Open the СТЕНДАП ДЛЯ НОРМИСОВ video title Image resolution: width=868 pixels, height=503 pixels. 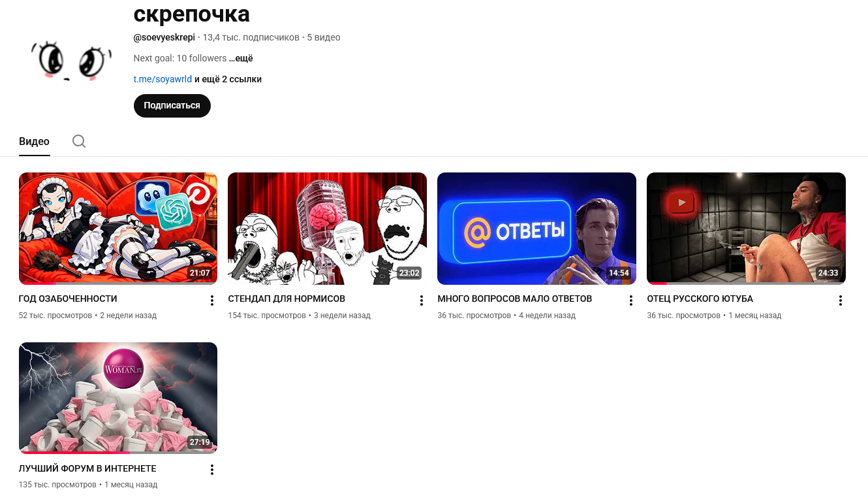(x=287, y=299)
